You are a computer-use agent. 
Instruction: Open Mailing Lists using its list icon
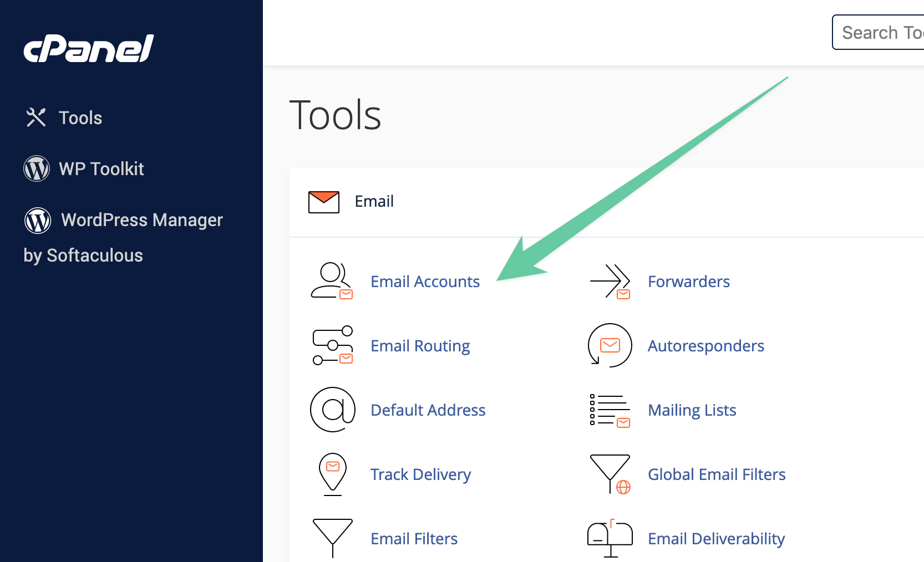(609, 410)
